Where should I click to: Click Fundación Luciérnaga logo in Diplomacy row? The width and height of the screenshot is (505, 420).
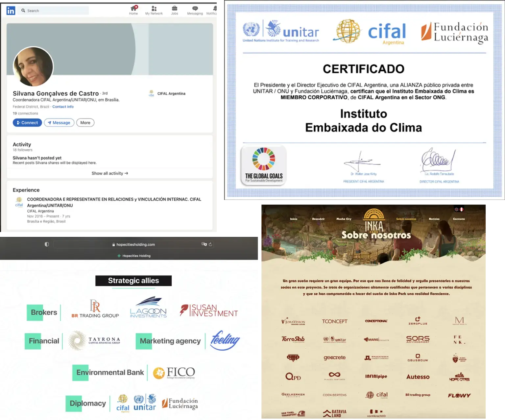[x=180, y=404]
